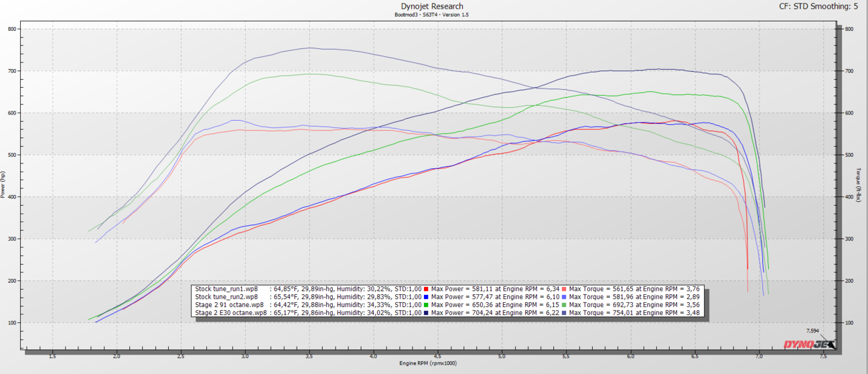Click the Dynojet logo in the chart corner
The width and height of the screenshot is (868, 374).
coord(810,345)
